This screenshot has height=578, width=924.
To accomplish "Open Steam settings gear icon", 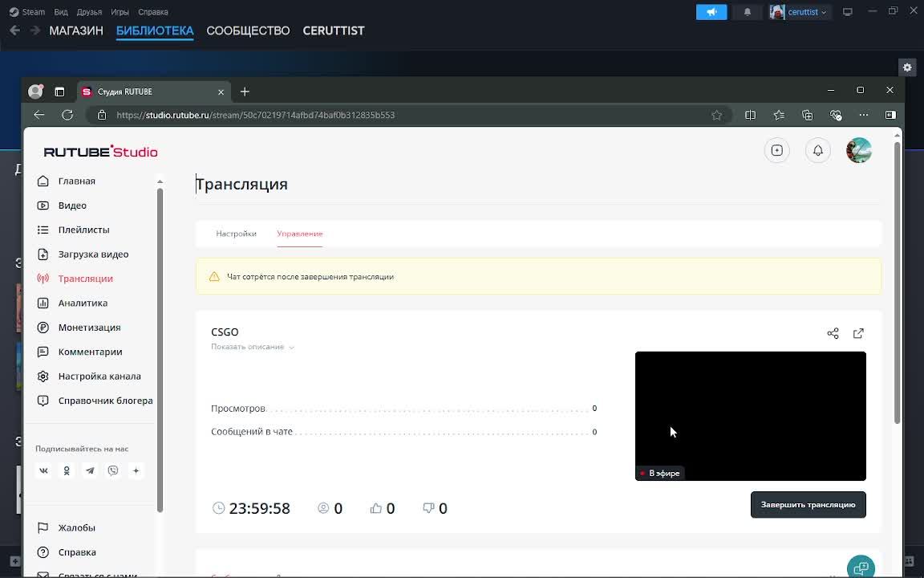I will pos(907,67).
